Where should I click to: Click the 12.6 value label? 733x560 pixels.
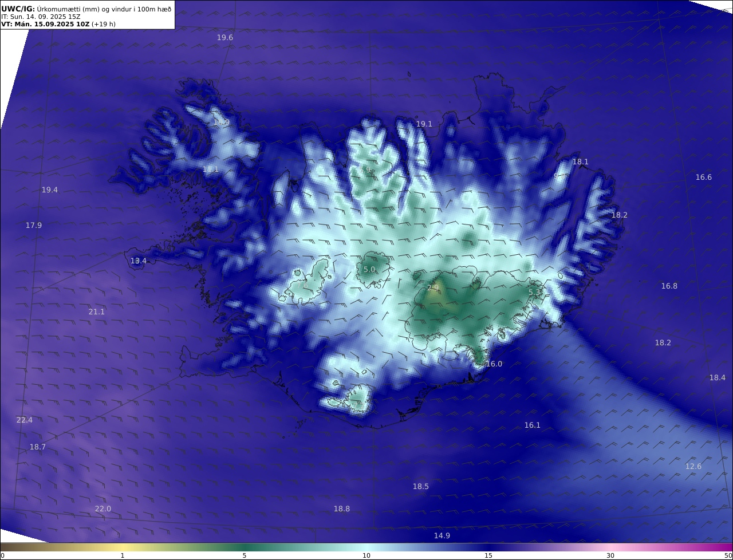[693, 467]
